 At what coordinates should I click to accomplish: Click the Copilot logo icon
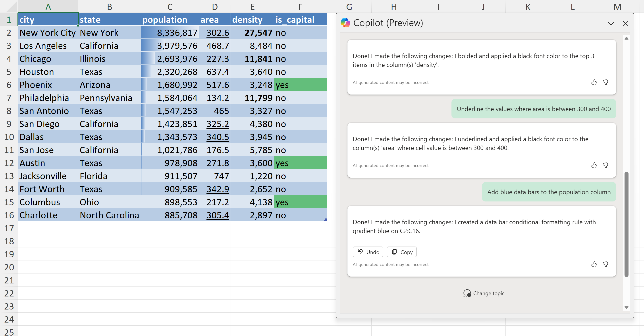tap(345, 23)
